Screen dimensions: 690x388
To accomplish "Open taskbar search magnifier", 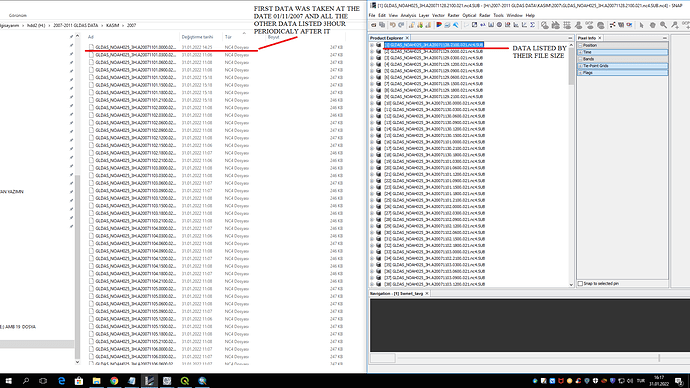I will click(26, 381).
